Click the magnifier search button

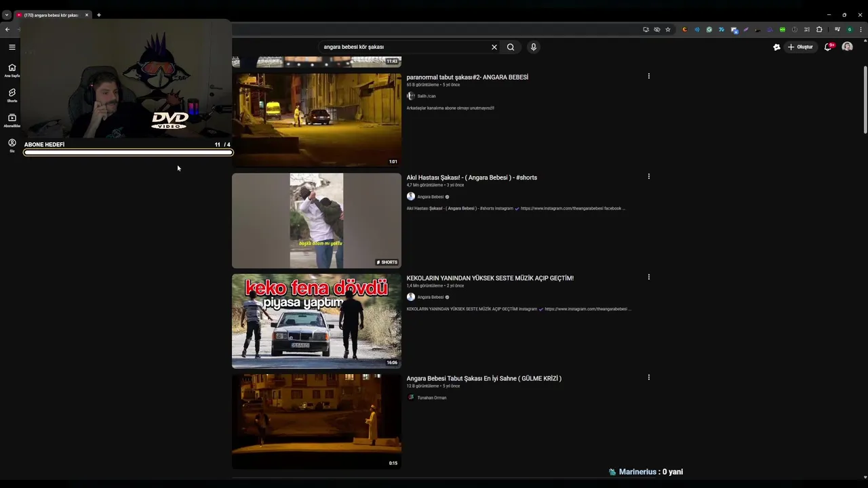pyautogui.click(x=511, y=47)
